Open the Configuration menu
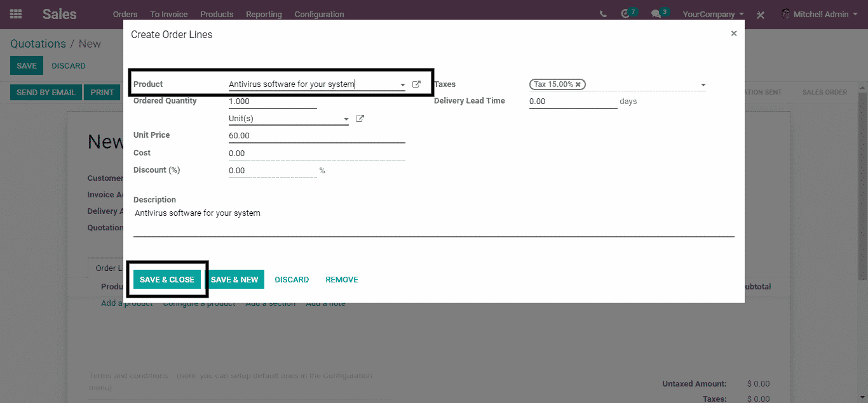This screenshot has height=403, width=868. [319, 14]
